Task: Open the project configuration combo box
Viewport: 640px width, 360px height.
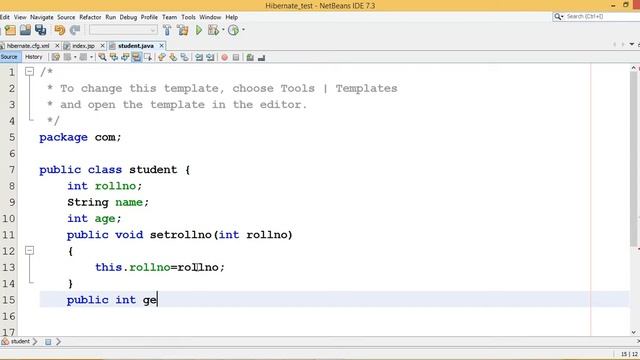Action: click(x=123, y=30)
